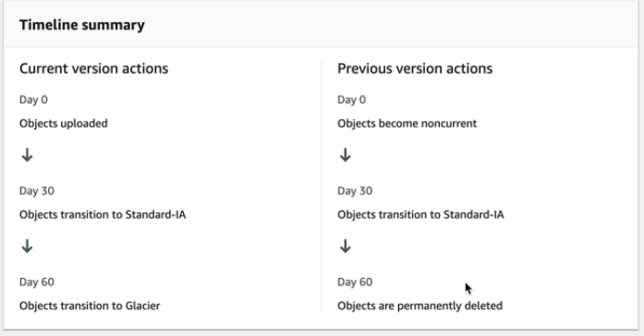Click the arrow above Day 60 in Previous version actions

(345, 246)
